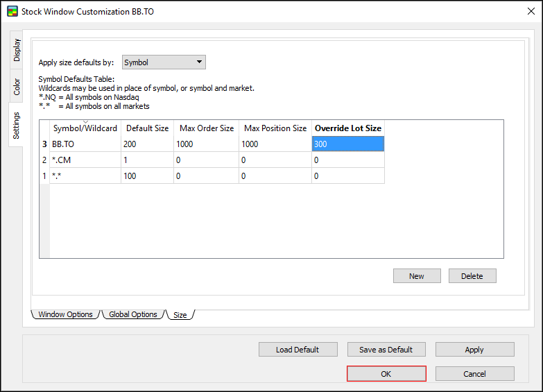The width and height of the screenshot is (543, 392).
Task: Sort by Symbol/Wildcard column header
Action: 85,128
